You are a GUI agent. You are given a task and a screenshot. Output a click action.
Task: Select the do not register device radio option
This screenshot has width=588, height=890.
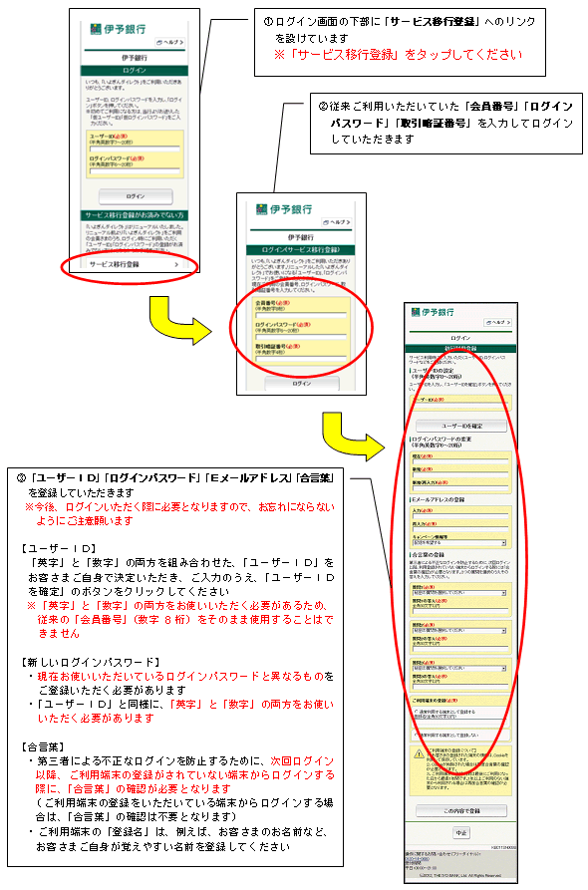(415, 735)
